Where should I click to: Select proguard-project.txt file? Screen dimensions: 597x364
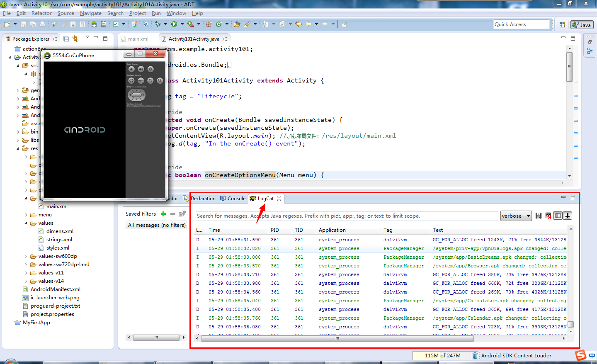[55, 306]
